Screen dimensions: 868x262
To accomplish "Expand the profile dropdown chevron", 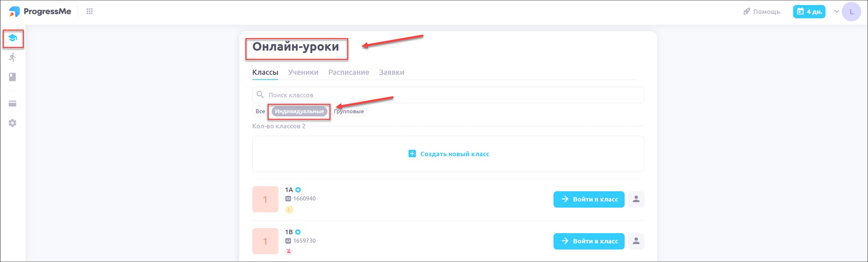I will 837,11.
